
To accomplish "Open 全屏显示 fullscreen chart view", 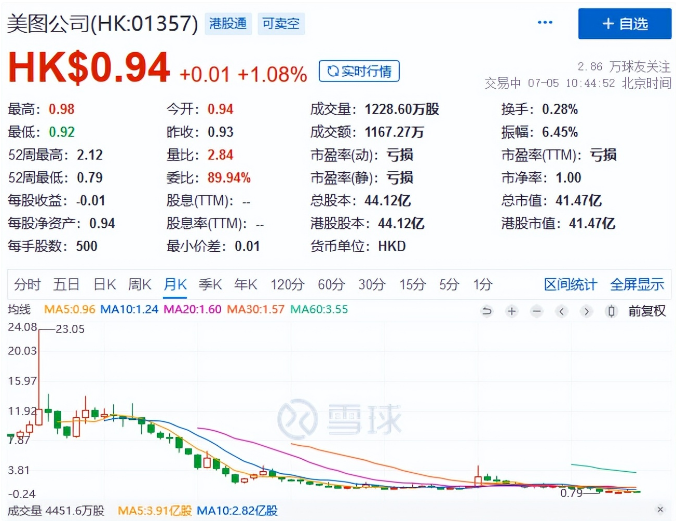I will (x=637, y=285).
